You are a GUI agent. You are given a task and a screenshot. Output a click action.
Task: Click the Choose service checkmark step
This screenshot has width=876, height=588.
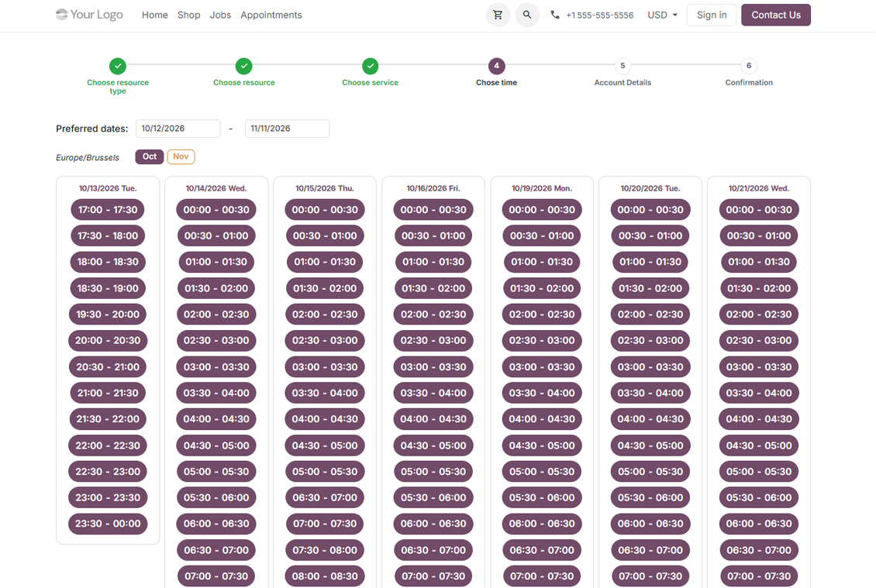point(371,66)
